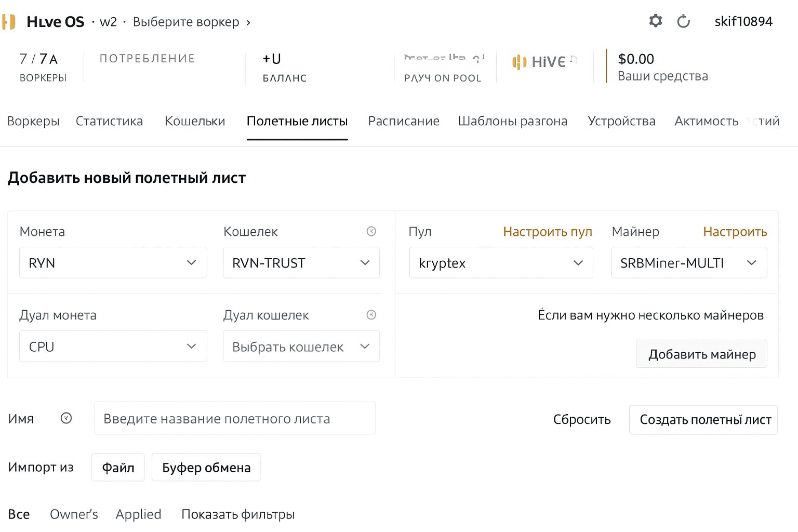Click the history icon next to Кошелек
The height and width of the screenshot is (532, 798).
pos(371,231)
